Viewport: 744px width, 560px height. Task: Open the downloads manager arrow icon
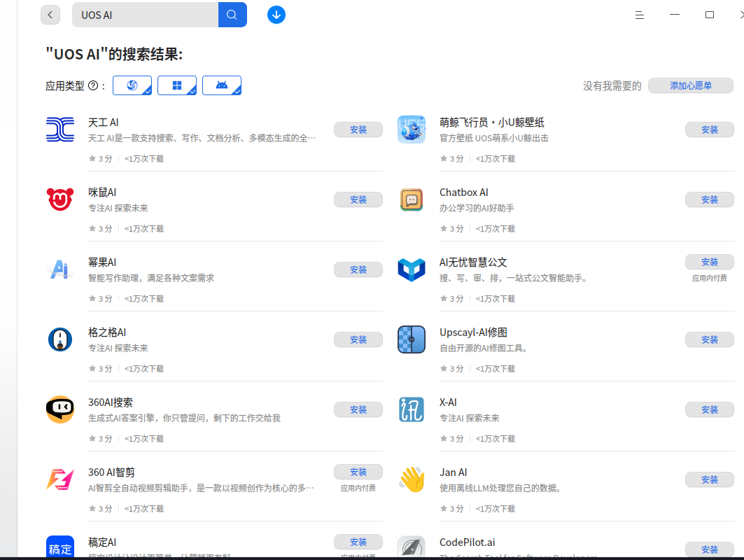click(276, 15)
